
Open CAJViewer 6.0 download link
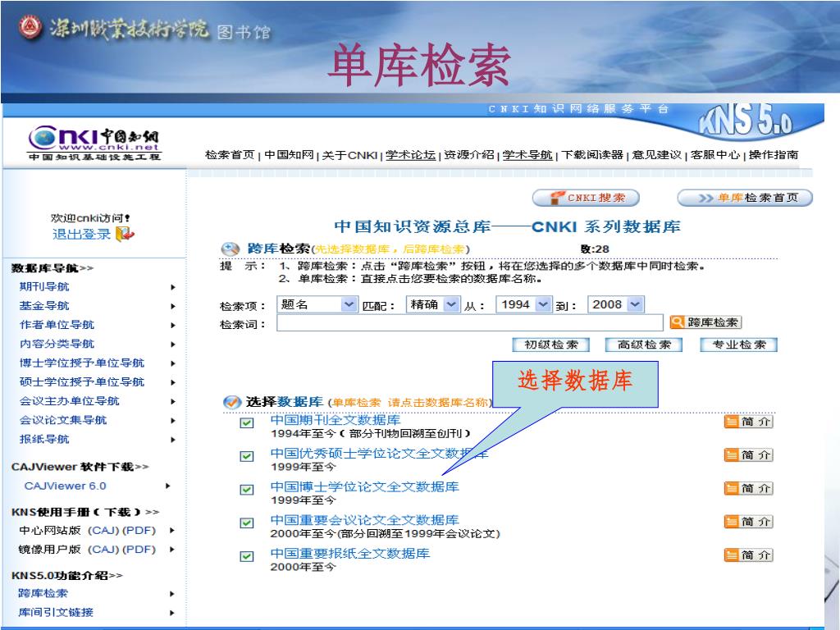(x=66, y=486)
